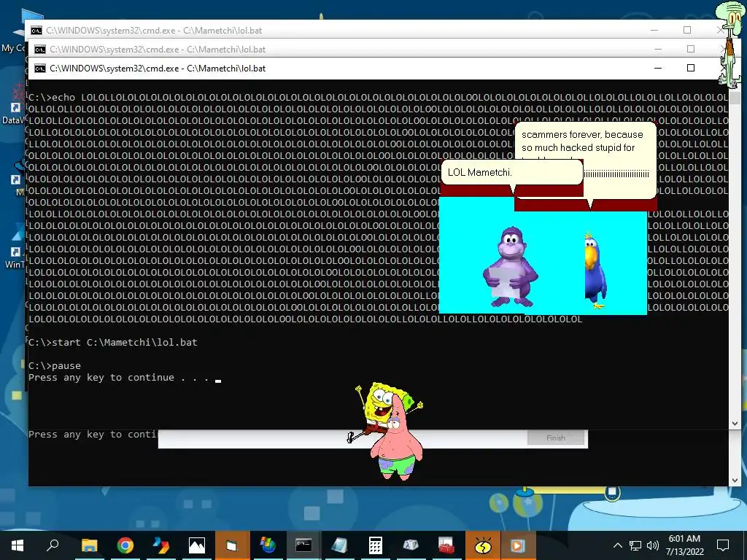Launch Google Chrome from the taskbar
The width and height of the screenshot is (747, 560).
click(125, 545)
